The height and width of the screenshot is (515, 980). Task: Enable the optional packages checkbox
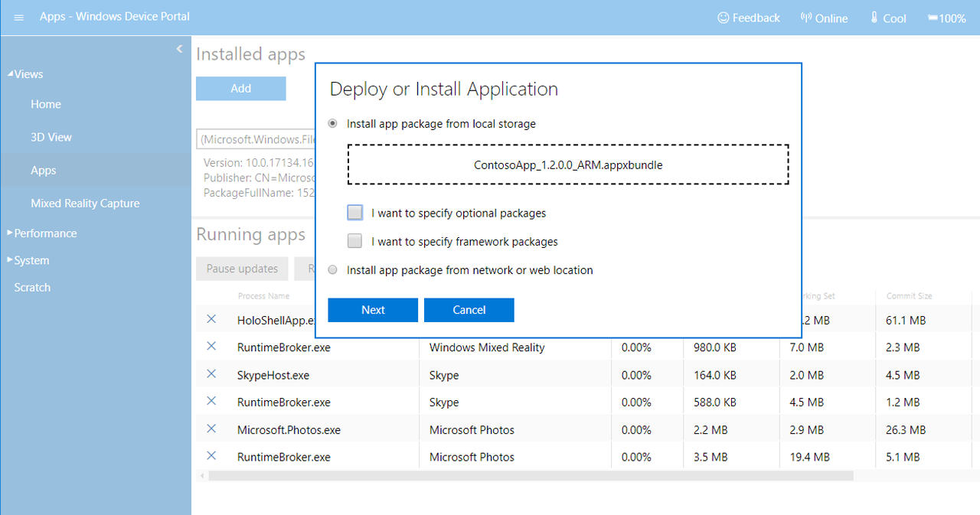tap(354, 213)
